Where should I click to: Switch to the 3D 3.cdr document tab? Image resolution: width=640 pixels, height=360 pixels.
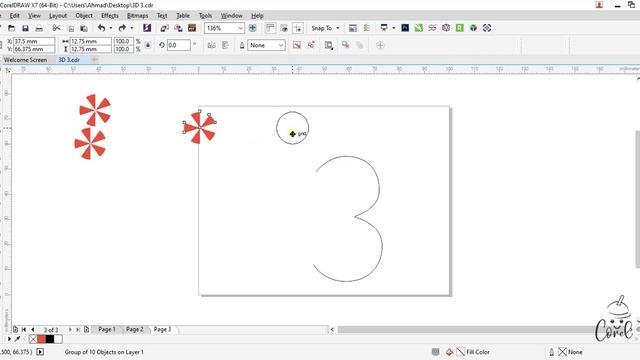click(x=69, y=60)
